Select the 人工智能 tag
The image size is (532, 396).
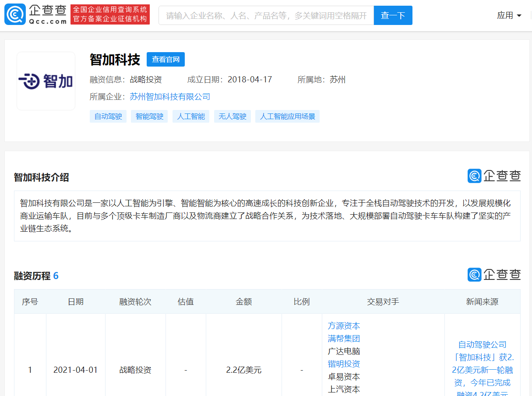pyautogui.click(x=190, y=116)
